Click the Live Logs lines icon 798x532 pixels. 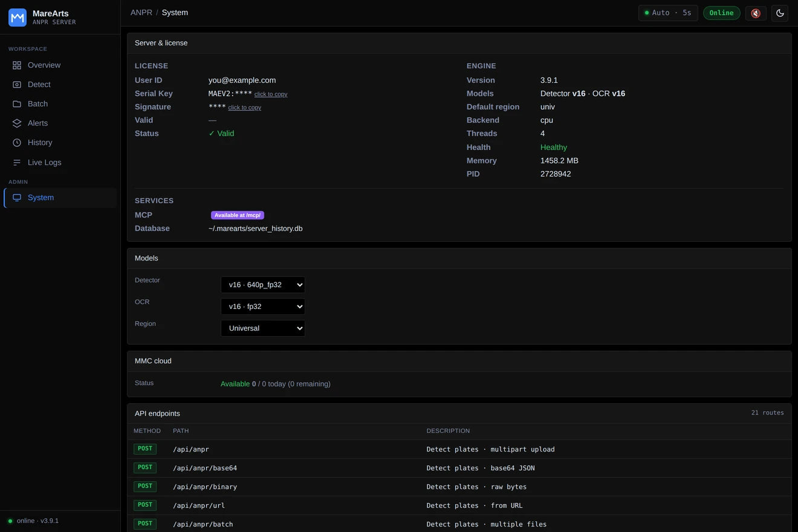point(17,163)
